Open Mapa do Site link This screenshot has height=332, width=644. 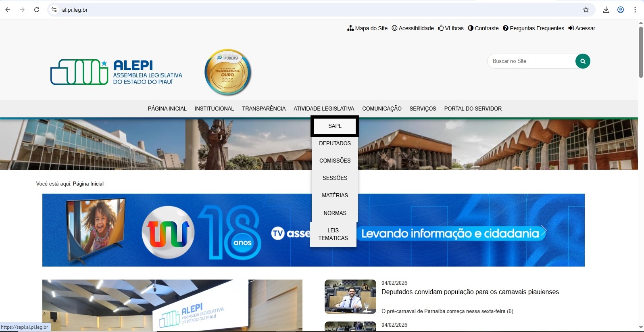click(367, 28)
